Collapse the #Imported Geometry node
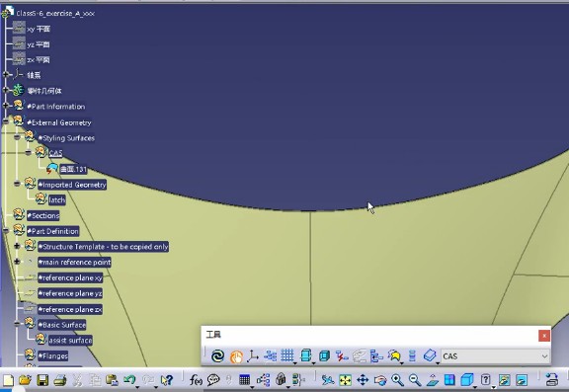The image size is (569, 392). pyautogui.click(x=17, y=184)
